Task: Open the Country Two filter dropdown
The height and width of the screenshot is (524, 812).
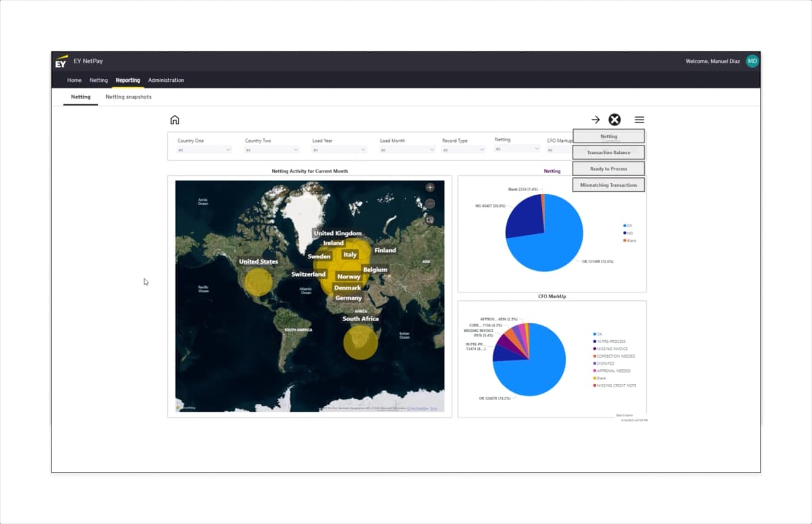Action: coord(272,149)
